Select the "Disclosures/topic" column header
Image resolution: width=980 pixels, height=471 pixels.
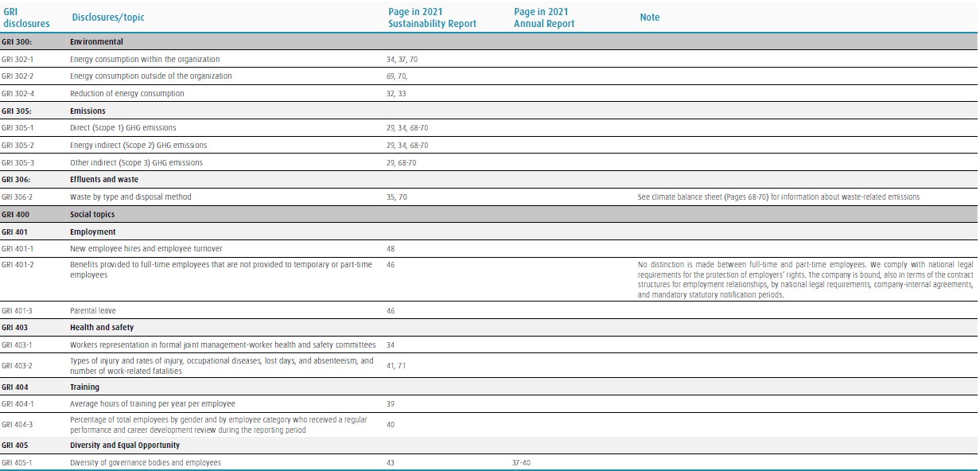click(108, 18)
